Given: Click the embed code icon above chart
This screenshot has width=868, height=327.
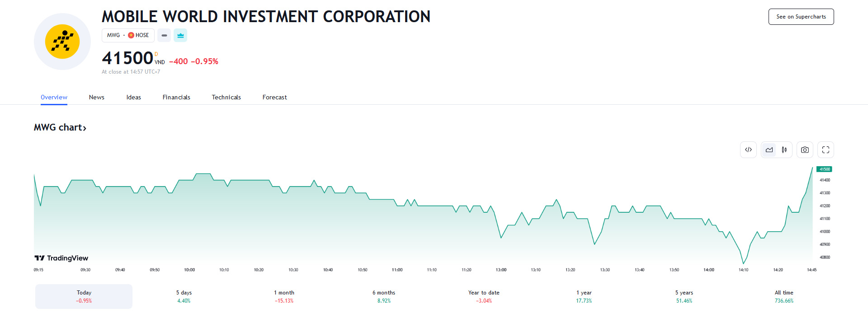Looking at the screenshot, I should point(748,150).
